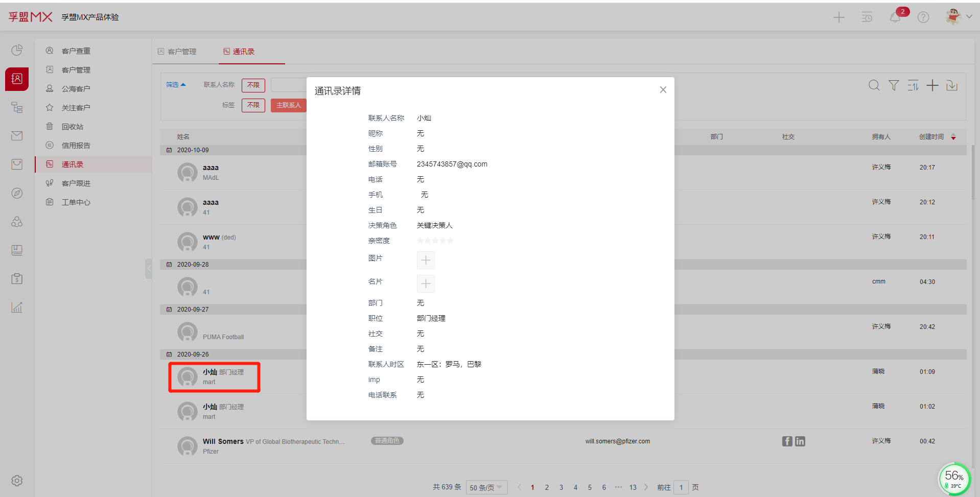
Task: Open 公海客户 in the side menu
Action: point(76,89)
